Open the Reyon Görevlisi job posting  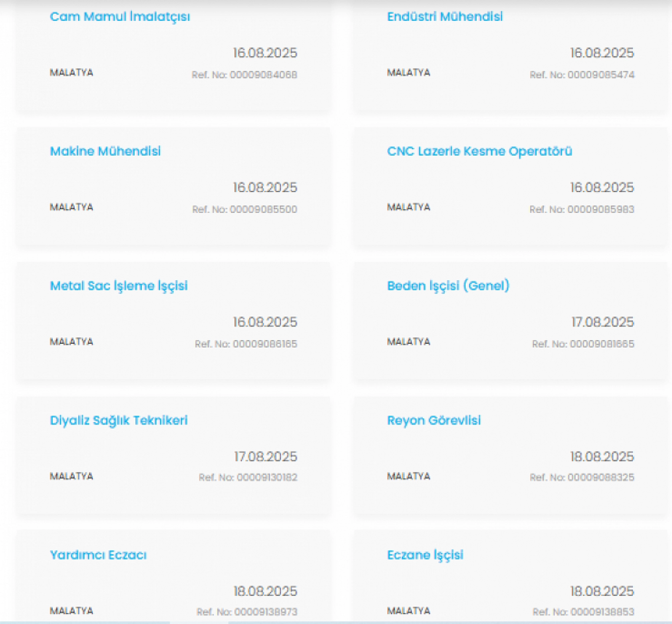[x=434, y=421]
